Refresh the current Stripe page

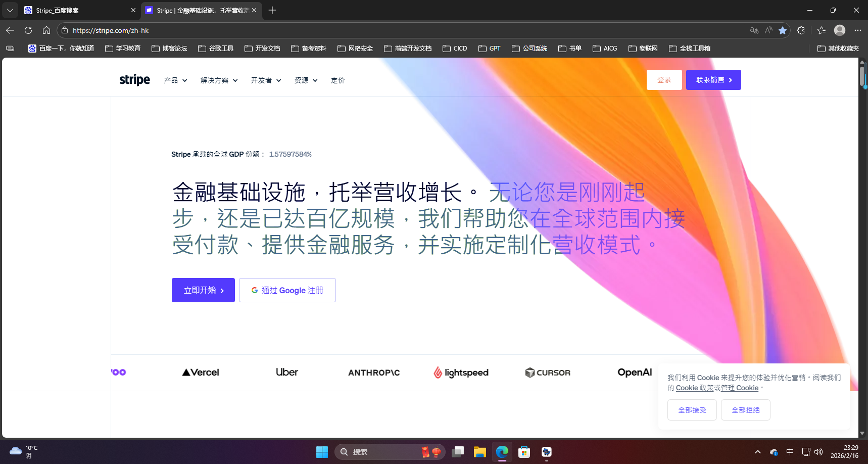(x=28, y=30)
